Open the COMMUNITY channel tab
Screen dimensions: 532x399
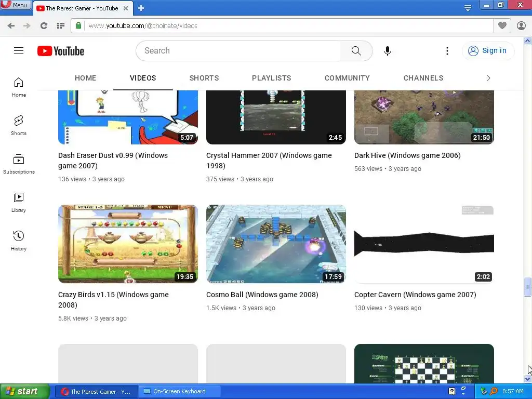[x=347, y=78]
